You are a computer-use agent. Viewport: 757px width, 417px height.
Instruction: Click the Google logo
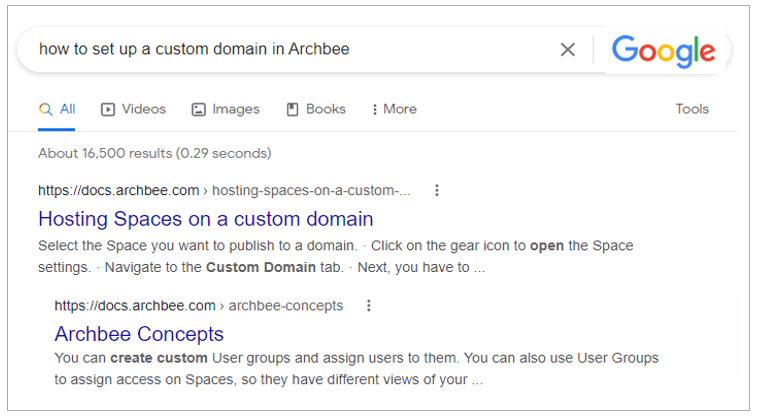point(663,50)
